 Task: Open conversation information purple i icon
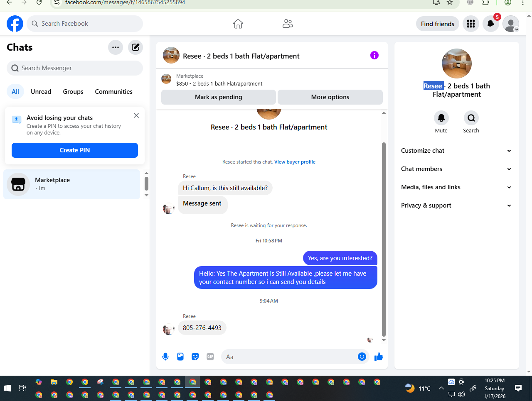pyautogui.click(x=374, y=55)
